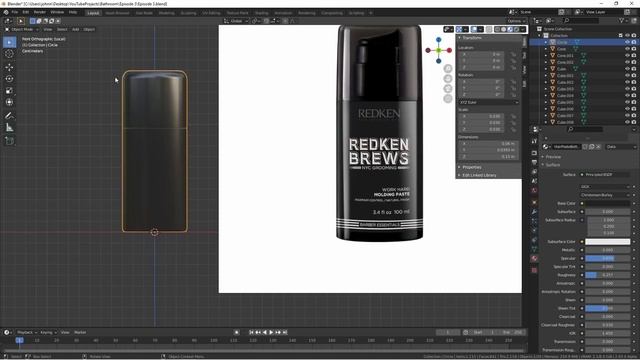The image size is (640, 360).
Task: Open the Window menu
Action: (57, 12)
